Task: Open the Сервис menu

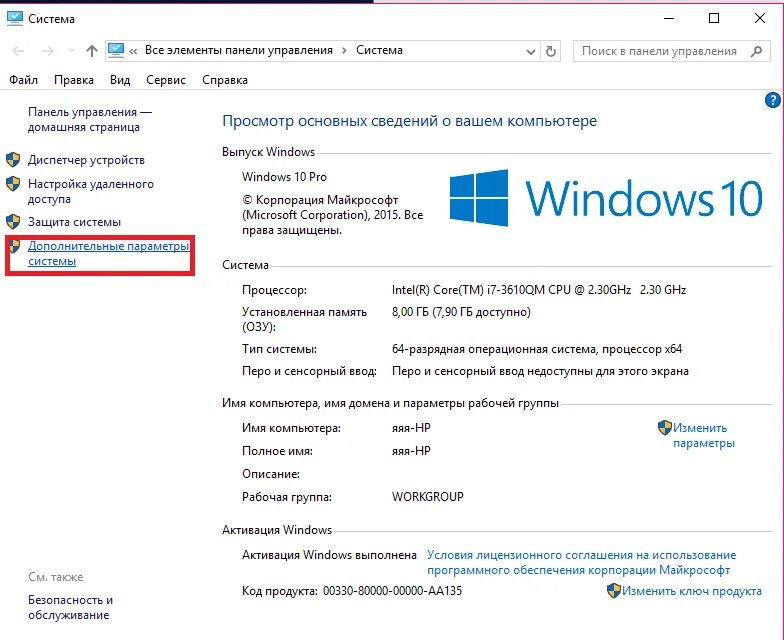Action: click(166, 80)
